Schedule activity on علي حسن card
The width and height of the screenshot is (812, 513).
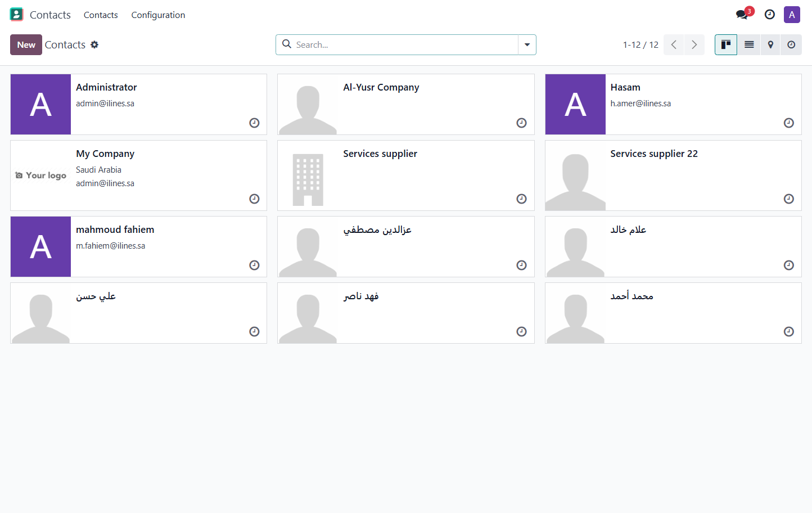[254, 331]
